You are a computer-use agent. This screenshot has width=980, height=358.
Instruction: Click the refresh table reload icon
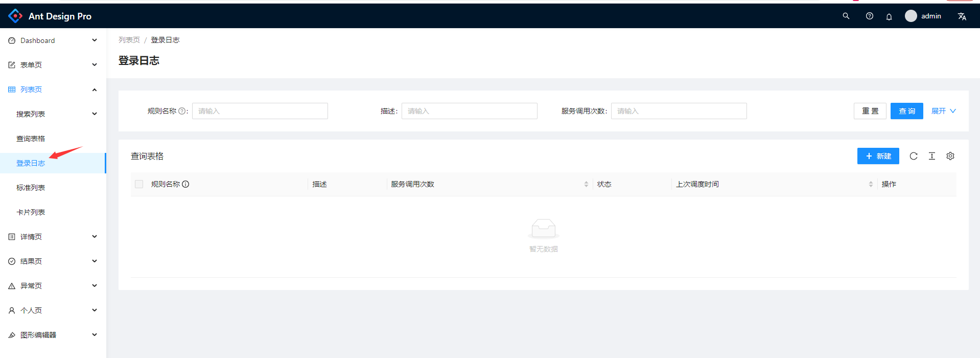914,156
